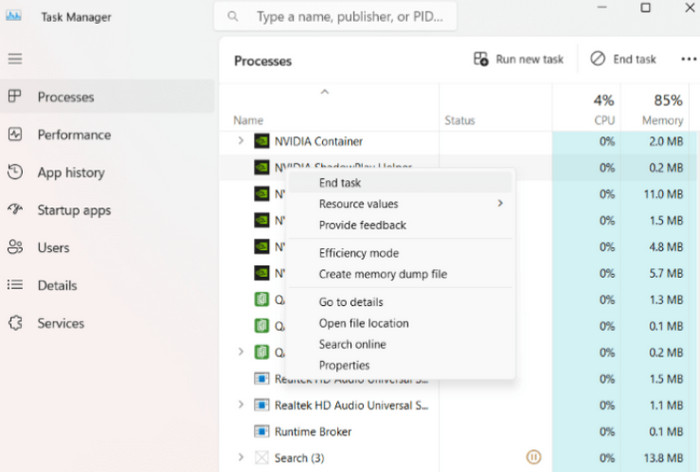The width and height of the screenshot is (700, 472).
Task: Click the hamburger navigation menu icon
Action: tap(15, 59)
